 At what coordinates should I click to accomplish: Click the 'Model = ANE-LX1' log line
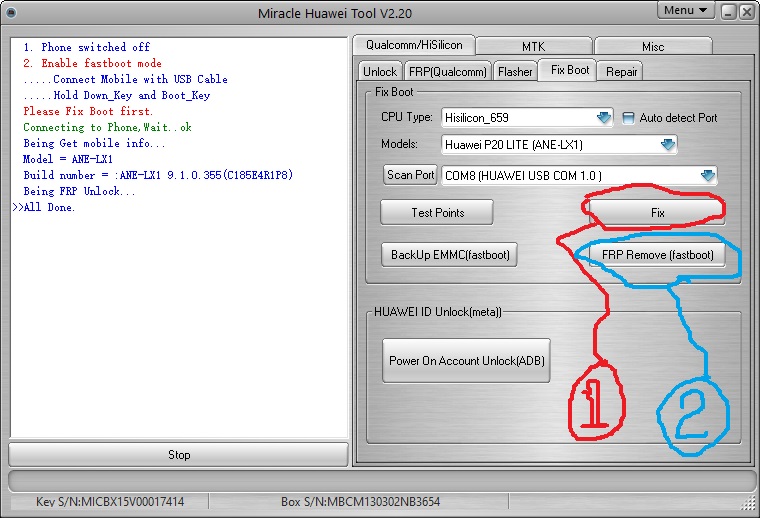[x=68, y=159]
